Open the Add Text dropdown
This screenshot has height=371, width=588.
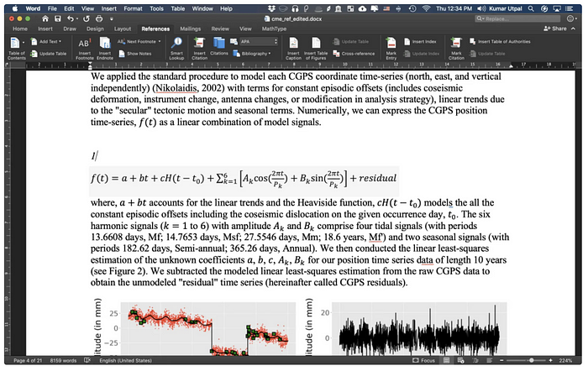(x=46, y=42)
